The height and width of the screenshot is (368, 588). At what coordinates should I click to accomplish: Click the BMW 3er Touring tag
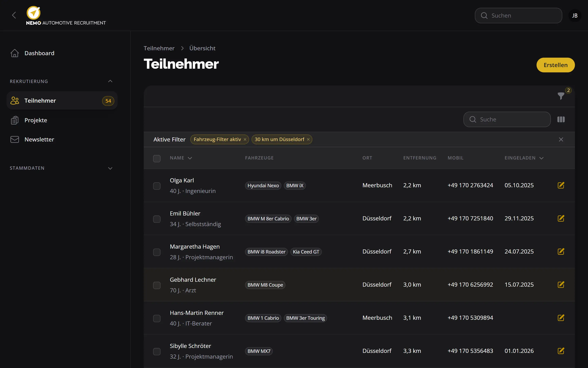(305, 318)
